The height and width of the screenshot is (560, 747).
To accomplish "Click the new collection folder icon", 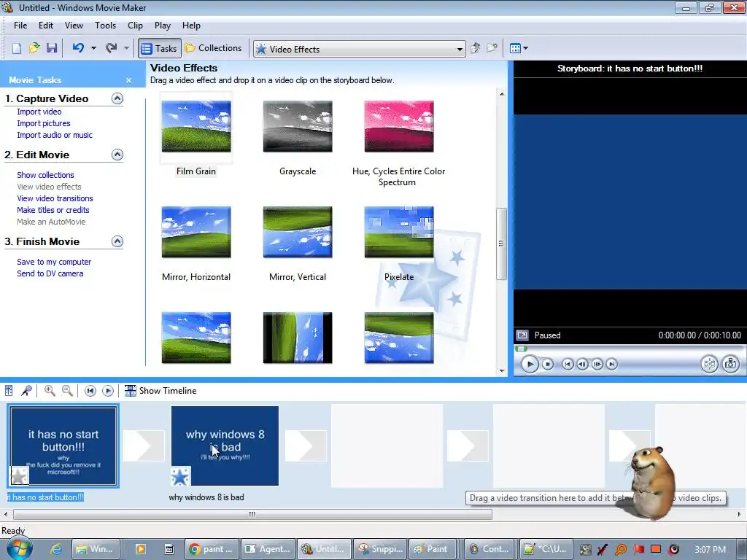I will [x=492, y=48].
